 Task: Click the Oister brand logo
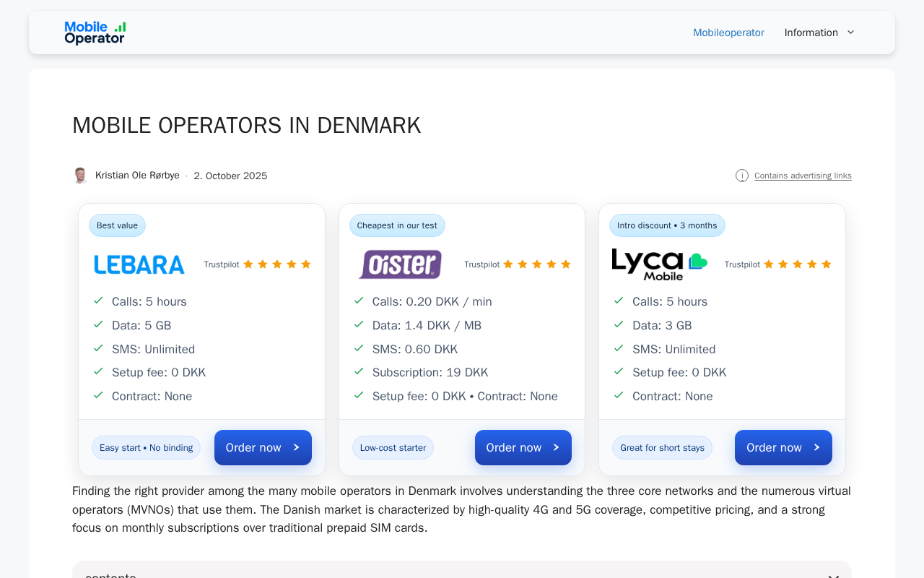coord(400,264)
